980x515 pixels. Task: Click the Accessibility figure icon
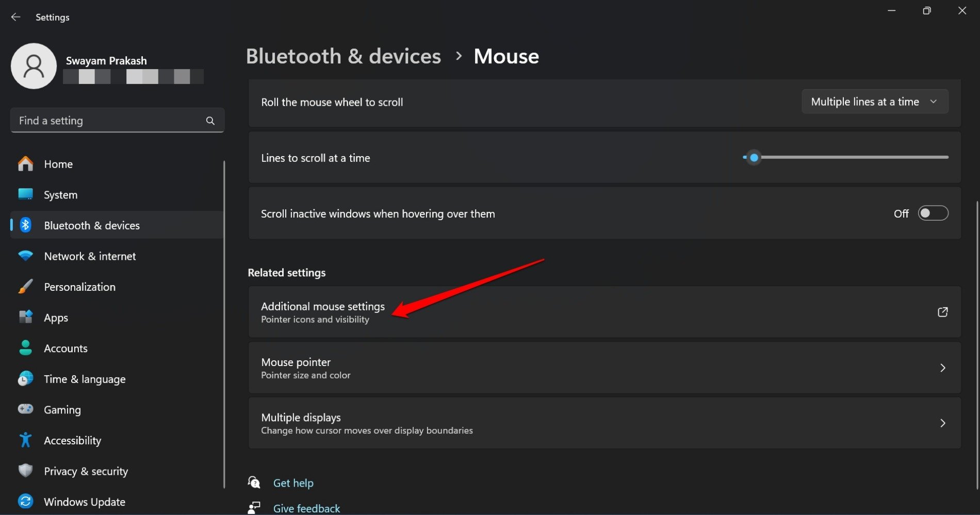click(x=25, y=440)
